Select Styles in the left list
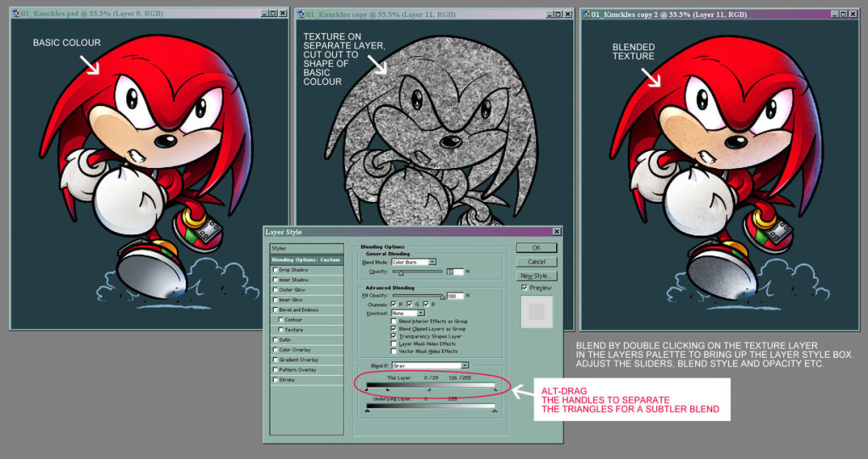Image resolution: width=868 pixels, height=459 pixels. (x=307, y=249)
